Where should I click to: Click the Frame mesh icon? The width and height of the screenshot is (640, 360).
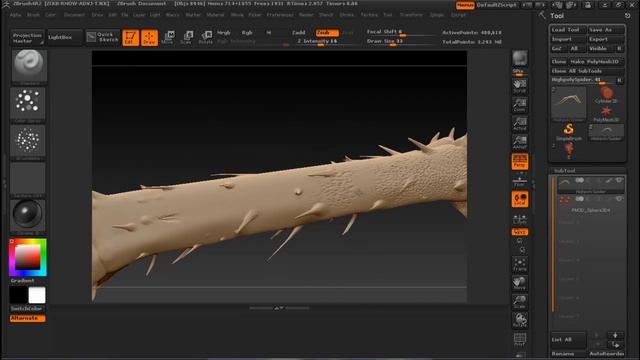pos(520,264)
